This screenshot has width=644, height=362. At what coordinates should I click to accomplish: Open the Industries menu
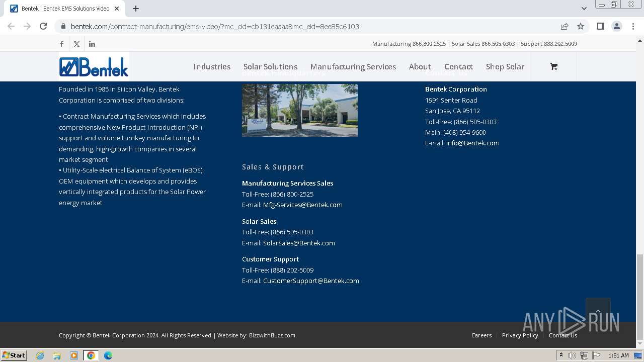212,66
